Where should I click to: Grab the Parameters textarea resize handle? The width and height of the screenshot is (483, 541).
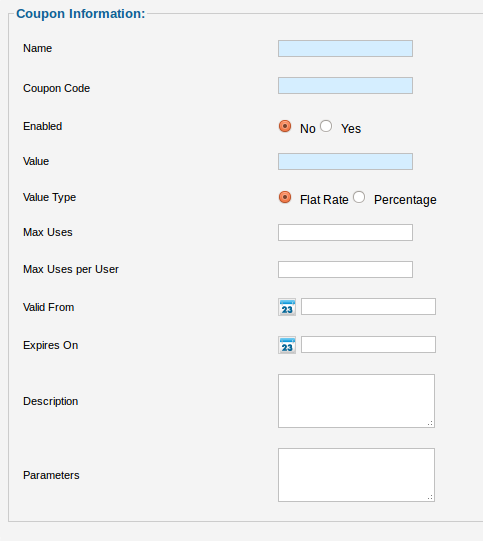point(430,497)
